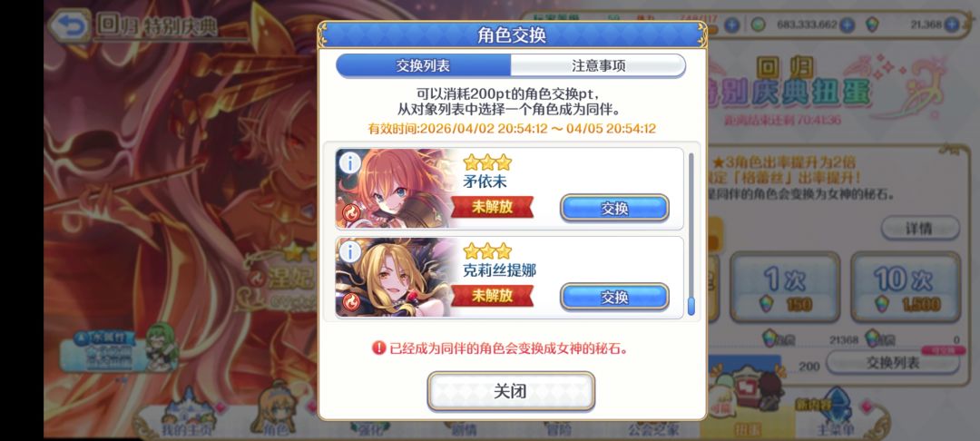Screen dimensions: 980x441
Task: Tap the element icon on 矛依未 portrait
Action: [x=350, y=215]
